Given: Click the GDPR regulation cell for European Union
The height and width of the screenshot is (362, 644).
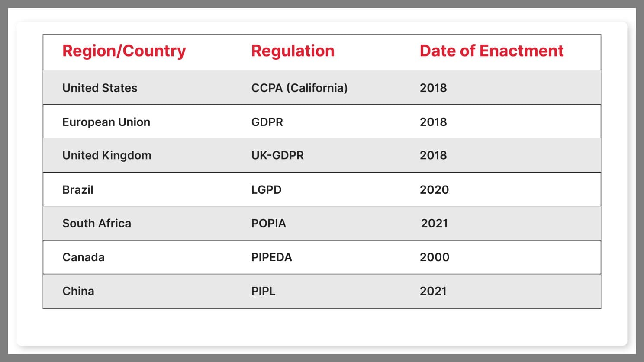Looking at the screenshot, I should coord(267,122).
